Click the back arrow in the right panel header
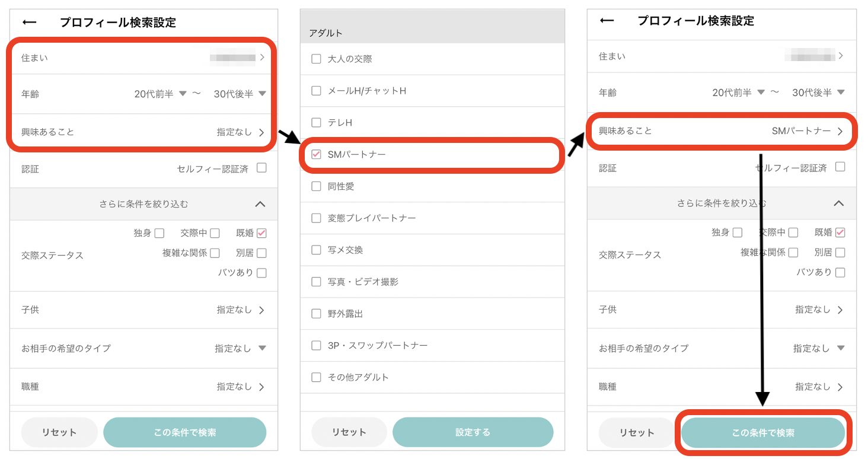Viewport: 868px width, 459px height. tap(607, 21)
